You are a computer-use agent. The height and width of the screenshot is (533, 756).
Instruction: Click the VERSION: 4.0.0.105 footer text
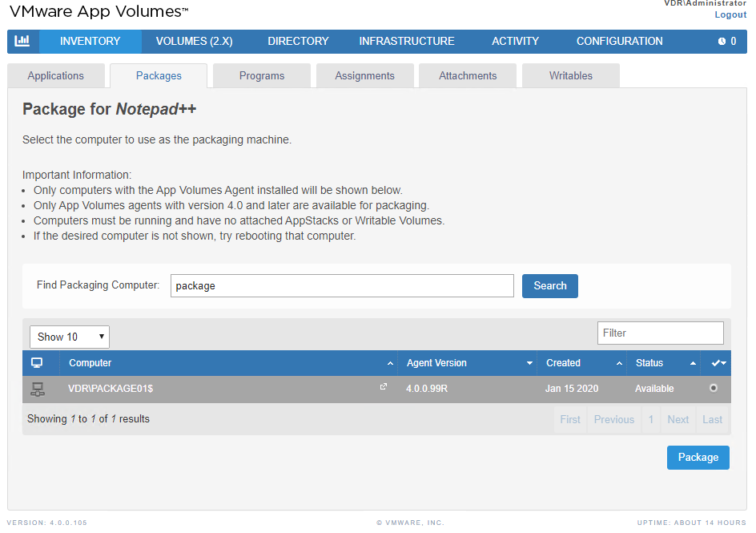[x=46, y=523]
